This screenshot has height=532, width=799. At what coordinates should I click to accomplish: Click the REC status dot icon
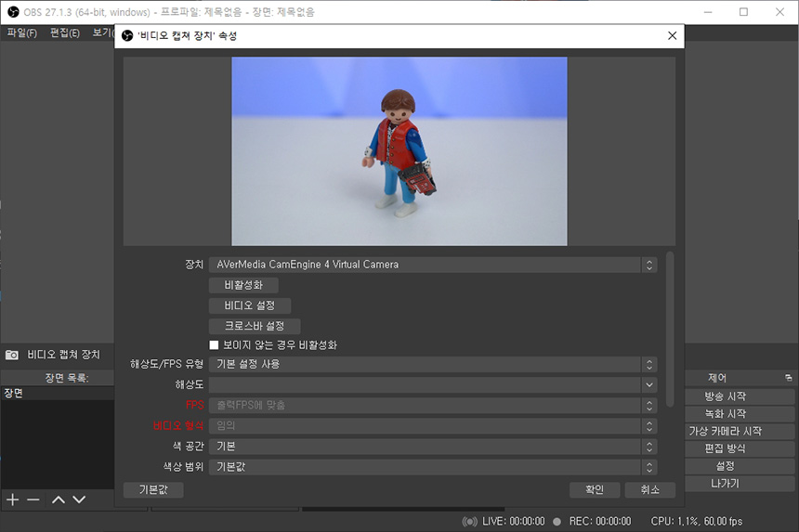point(557,521)
